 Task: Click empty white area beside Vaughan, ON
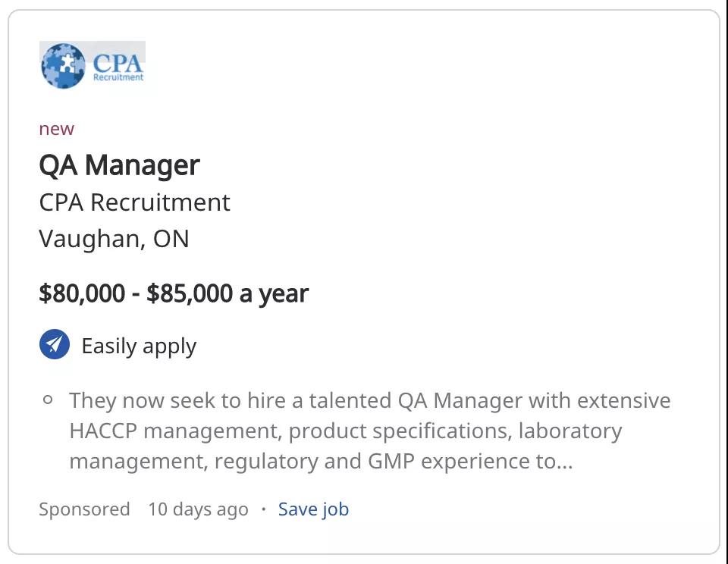(441, 239)
